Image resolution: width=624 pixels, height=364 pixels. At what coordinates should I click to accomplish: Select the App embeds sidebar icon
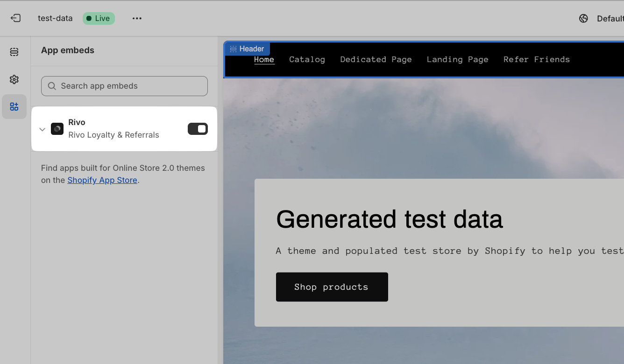coord(14,107)
